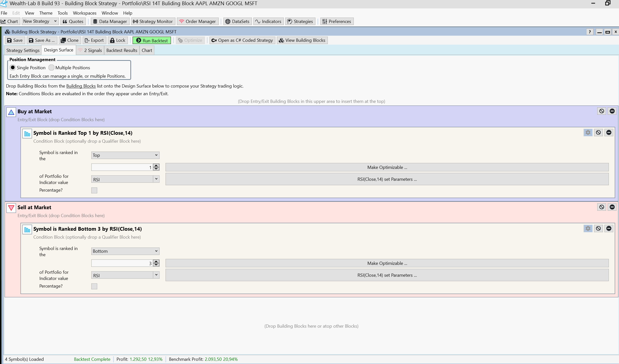Check Percentage box in Buy condition

click(94, 190)
